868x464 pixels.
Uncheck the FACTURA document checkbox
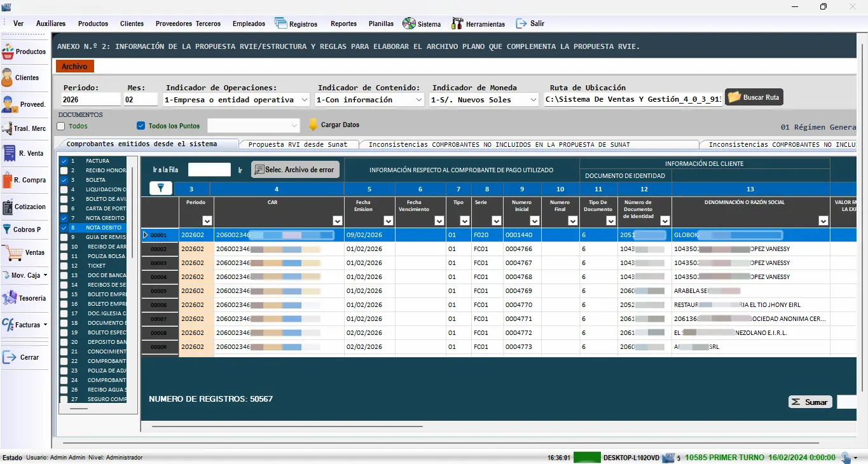[x=64, y=161]
